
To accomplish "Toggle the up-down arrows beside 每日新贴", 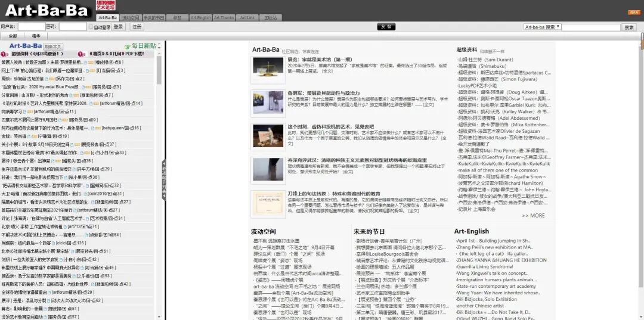I will 159,46.
